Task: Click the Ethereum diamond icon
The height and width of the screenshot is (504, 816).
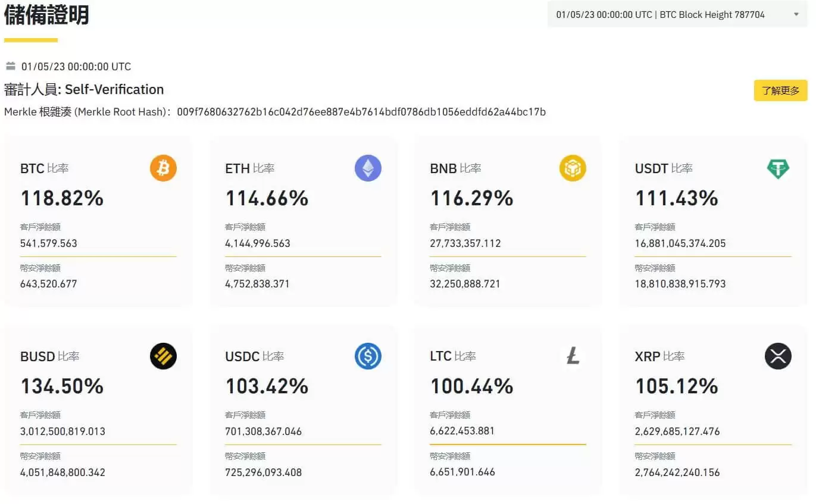Action: click(368, 168)
